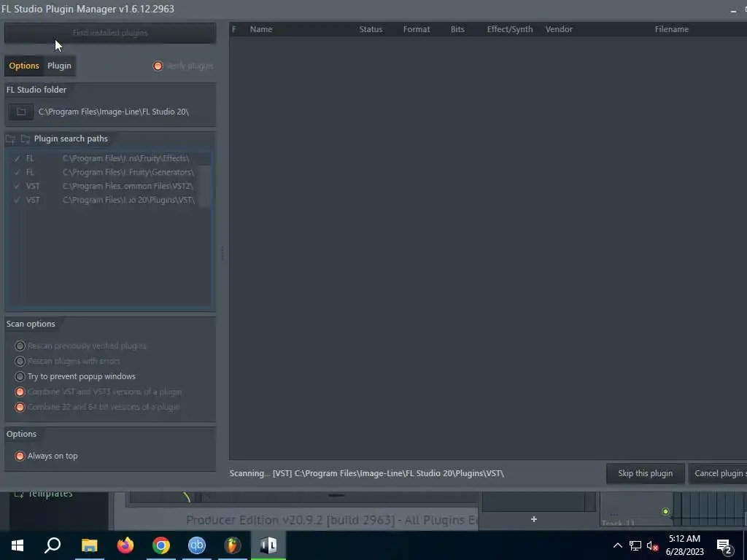Show hidden tray icons chevron
This screenshot has width=747, height=560.
click(617, 545)
